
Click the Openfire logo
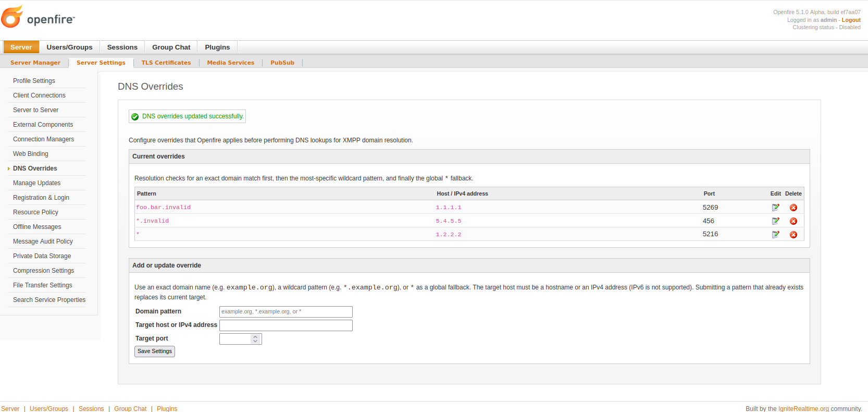[x=39, y=18]
